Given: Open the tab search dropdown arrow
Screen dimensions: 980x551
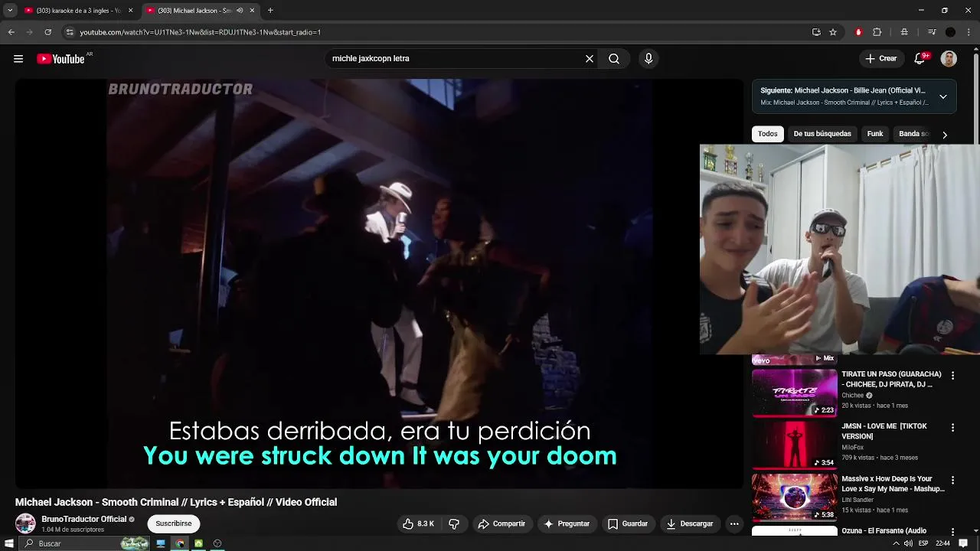Looking at the screenshot, I should [10, 11].
